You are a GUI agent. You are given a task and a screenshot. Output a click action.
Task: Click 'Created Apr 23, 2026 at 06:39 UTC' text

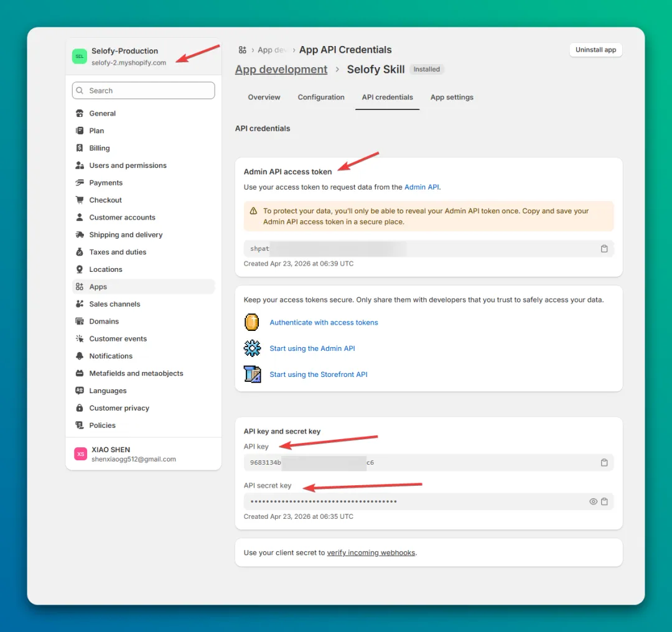(299, 264)
